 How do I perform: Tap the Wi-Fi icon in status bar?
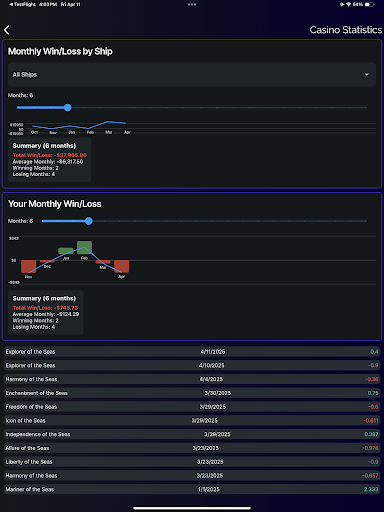click(349, 4)
